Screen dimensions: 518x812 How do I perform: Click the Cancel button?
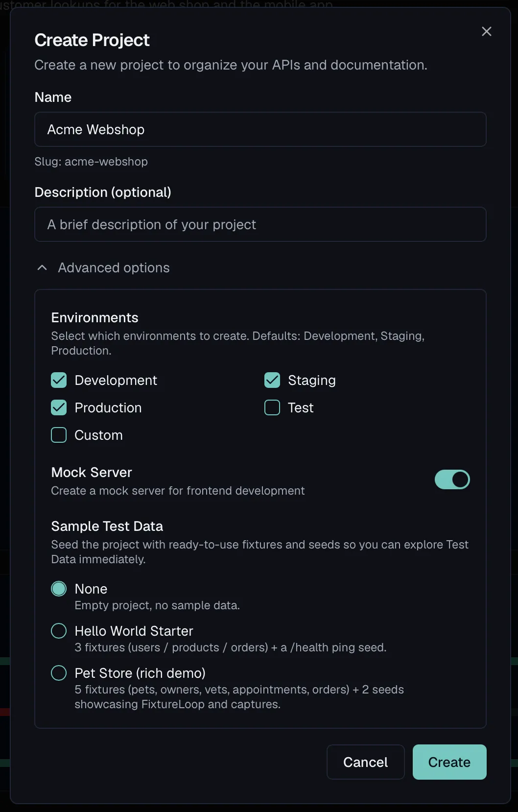coord(366,762)
